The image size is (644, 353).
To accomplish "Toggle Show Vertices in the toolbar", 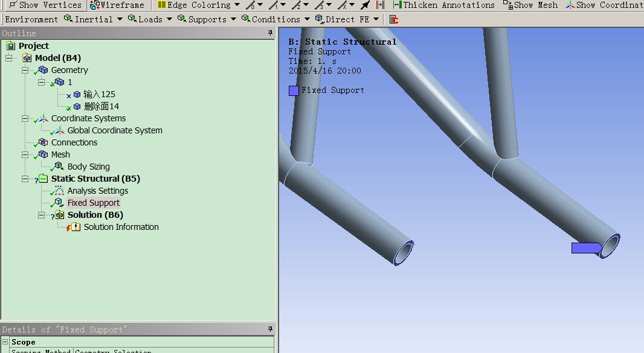I will click(x=45, y=5).
